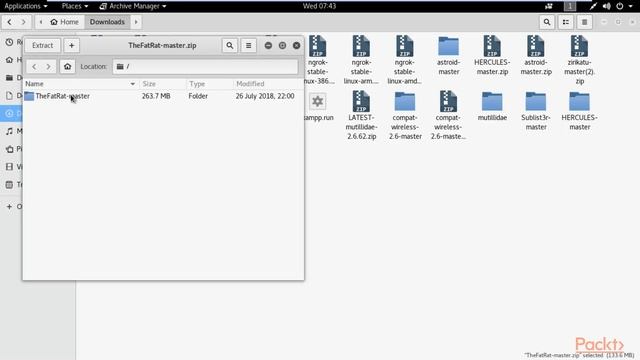Screen dimensions: 640x360
Task: Click the Extract button in Archive Manager
Action: [42, 45]
